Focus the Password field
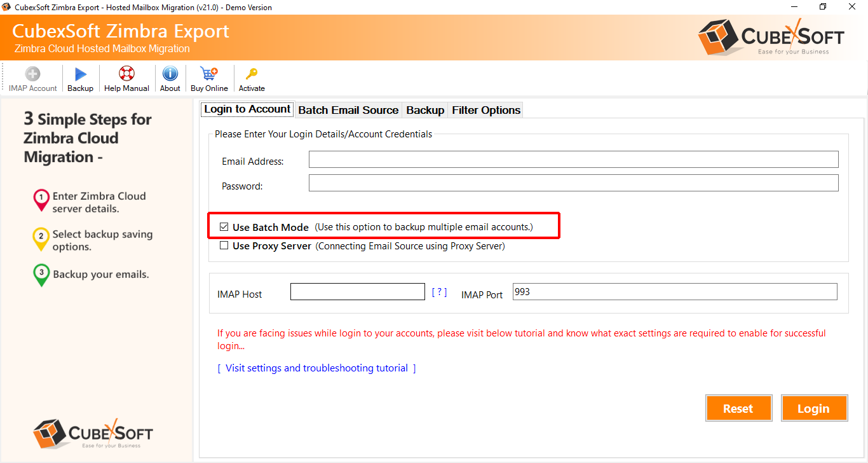Screen dimensions: 868x463 (x=574, y=183)
